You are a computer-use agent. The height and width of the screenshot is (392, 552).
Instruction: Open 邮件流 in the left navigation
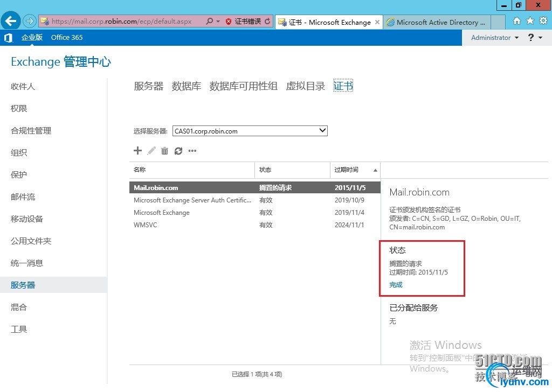click(x=23, y=197)
